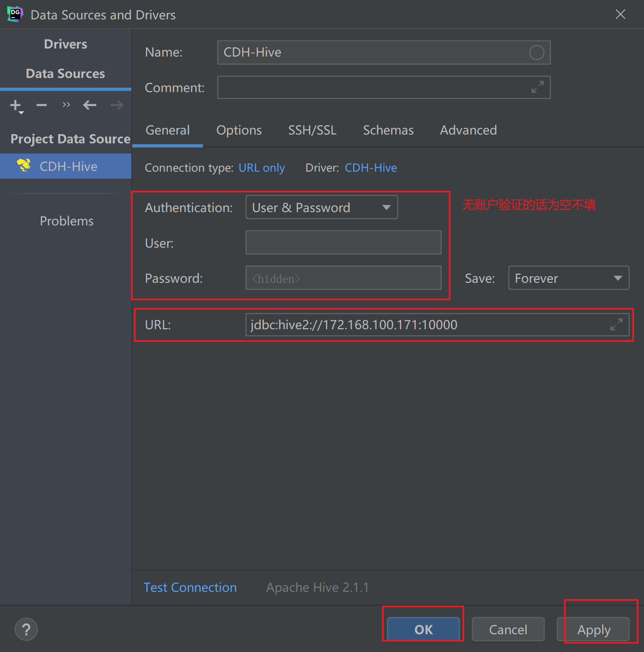Click the Test Connection link

point(190,587)
